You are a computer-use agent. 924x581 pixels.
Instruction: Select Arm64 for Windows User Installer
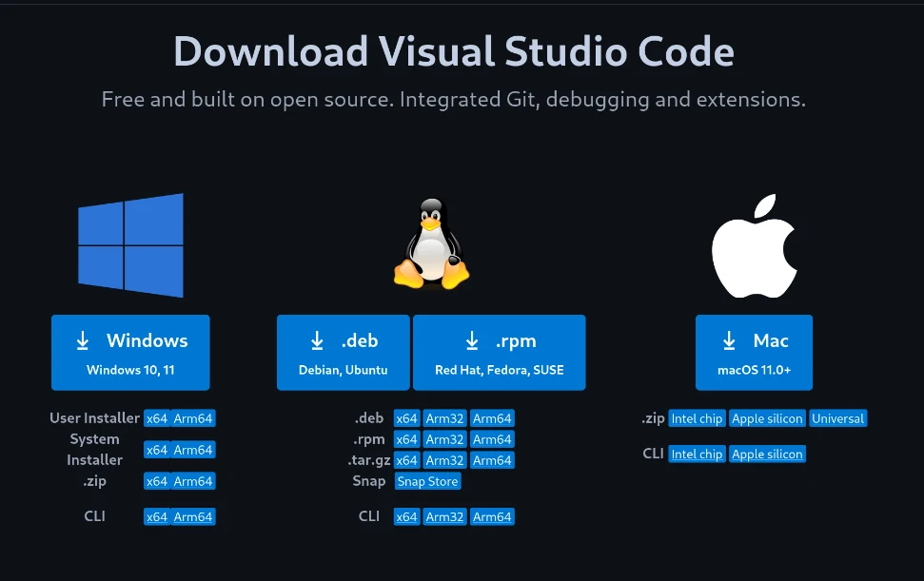click(192, 418)
